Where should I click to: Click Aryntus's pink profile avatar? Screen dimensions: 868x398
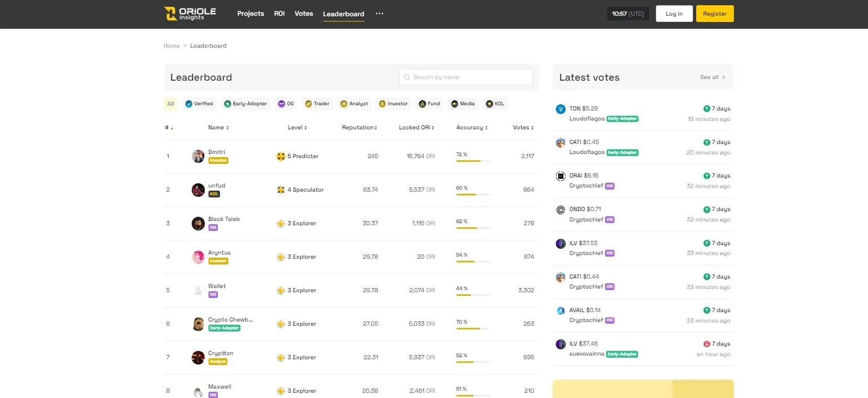tap(198, 257)
